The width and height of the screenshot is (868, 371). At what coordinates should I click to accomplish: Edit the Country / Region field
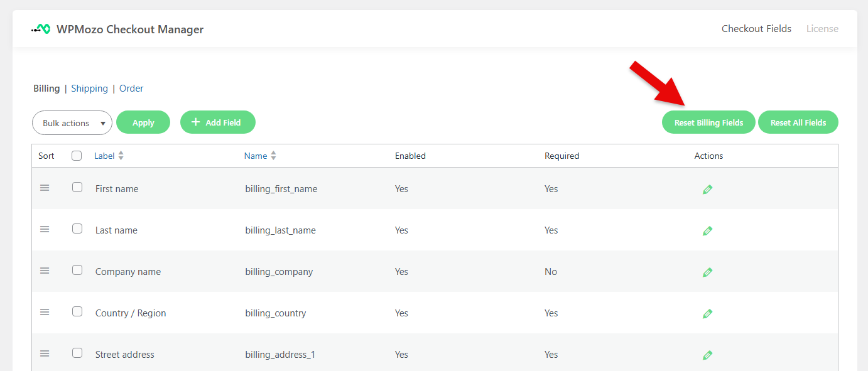[x=707, y=314]
